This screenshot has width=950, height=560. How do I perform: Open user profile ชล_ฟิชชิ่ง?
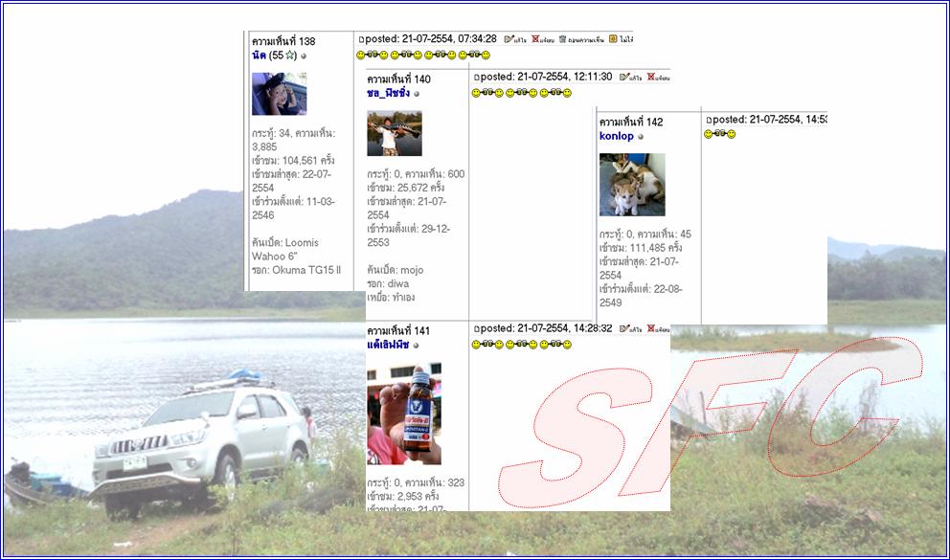[388, 93]
